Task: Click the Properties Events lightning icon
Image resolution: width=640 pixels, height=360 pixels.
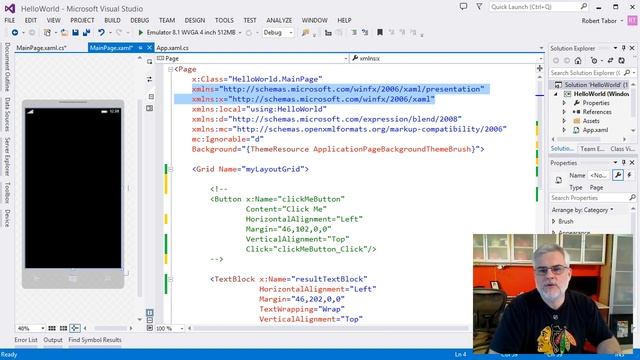Action: (x=629, y=175)
